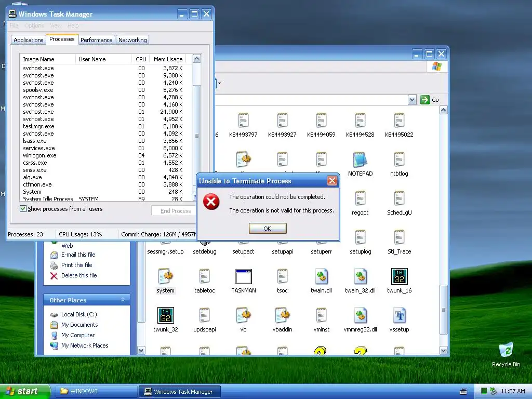This screenshot has width=532, height=399.
Task: Select the twain_32.dll file icon
Action: [361, 276]
